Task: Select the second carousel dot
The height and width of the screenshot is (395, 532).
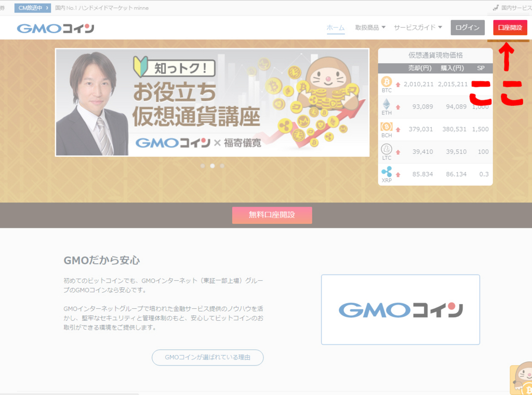Action: click(x=212, y=166)
